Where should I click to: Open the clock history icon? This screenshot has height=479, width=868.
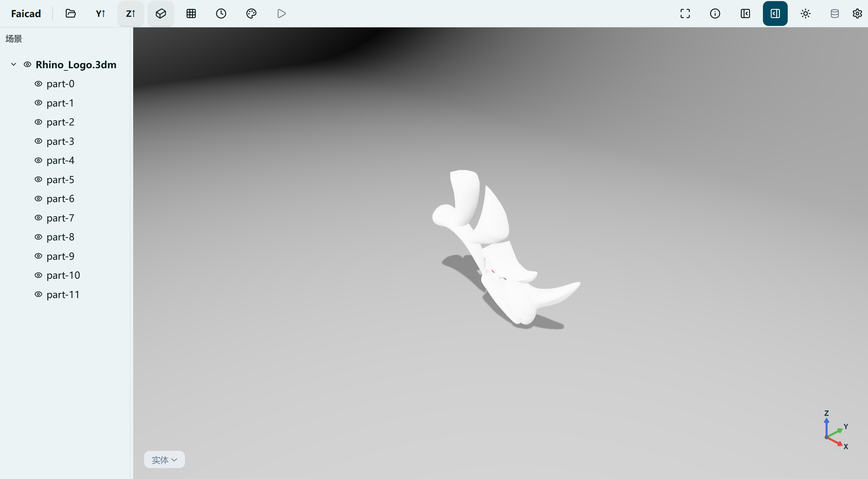click(221, 13)
